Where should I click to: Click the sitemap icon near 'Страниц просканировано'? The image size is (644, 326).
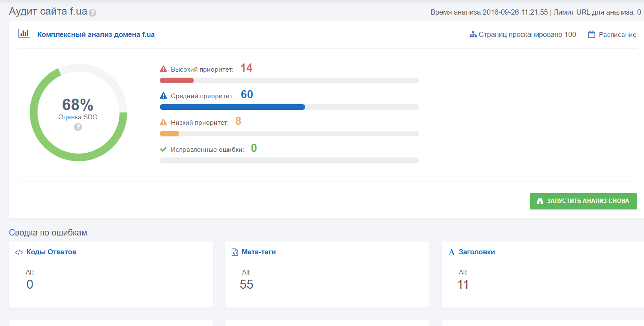point(473,35)
